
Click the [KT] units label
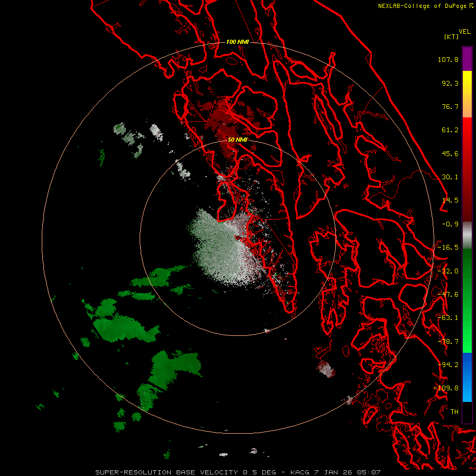pyautogui.click(x=452, y=36)
